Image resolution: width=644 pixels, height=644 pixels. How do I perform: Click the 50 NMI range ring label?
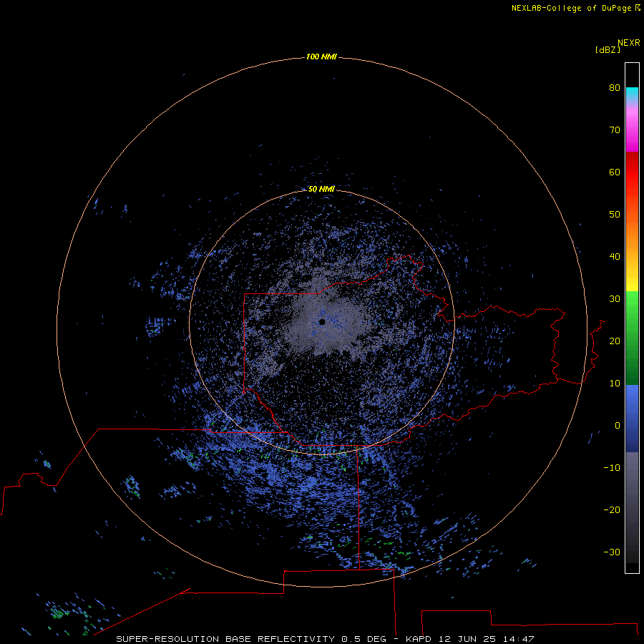321,189
